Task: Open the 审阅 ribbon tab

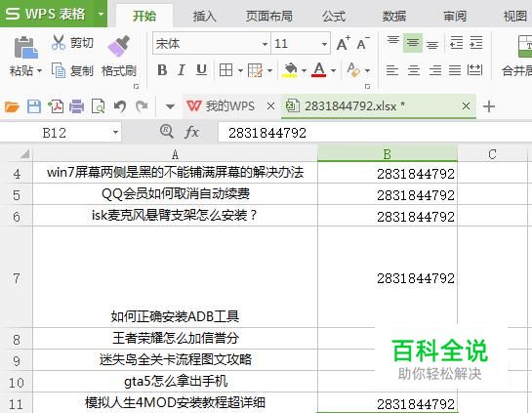Action: click(x=455, y=16)
